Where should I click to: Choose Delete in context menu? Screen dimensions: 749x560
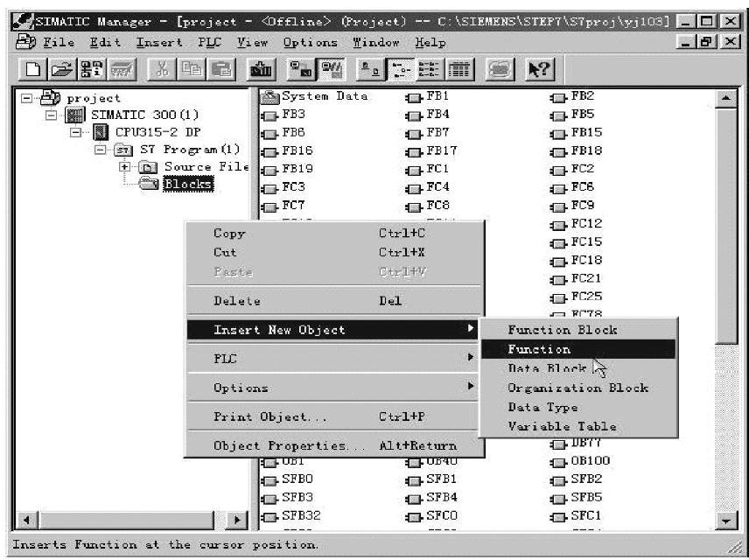(334, 301)
